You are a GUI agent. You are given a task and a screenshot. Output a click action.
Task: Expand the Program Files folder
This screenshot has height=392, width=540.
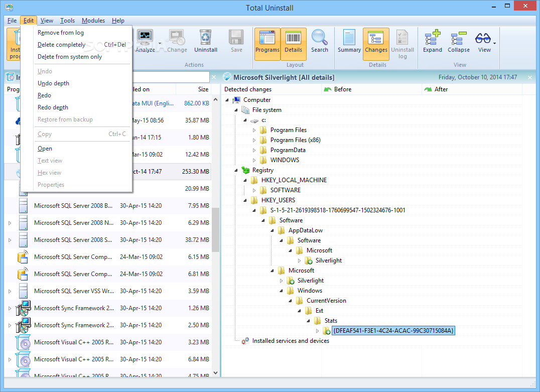coord(254,130)
